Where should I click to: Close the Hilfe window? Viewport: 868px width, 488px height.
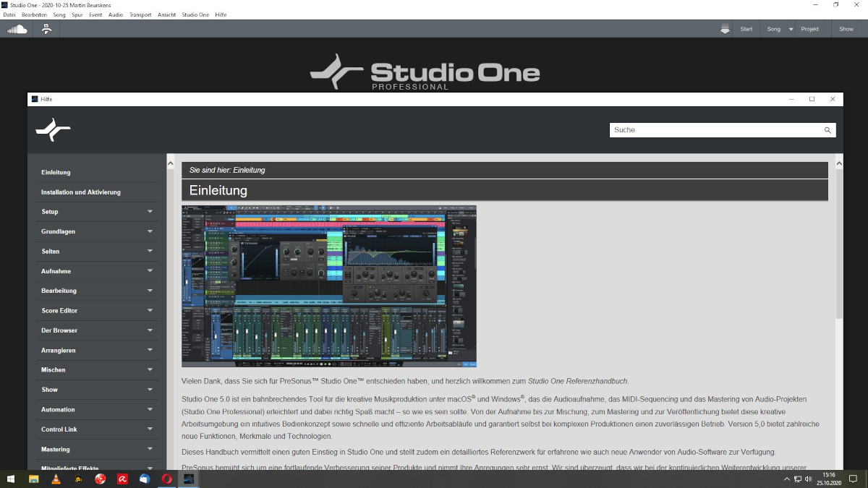(833, 99)
